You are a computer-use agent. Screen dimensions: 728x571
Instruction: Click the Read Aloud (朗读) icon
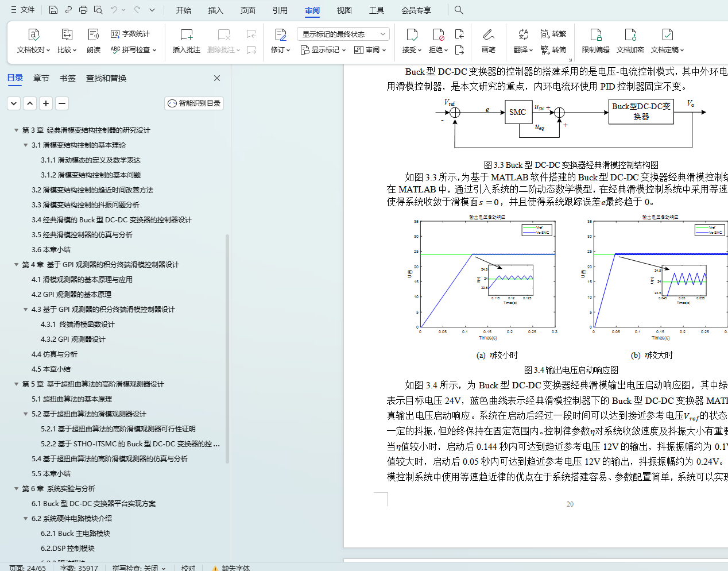[x=94, y=34]
